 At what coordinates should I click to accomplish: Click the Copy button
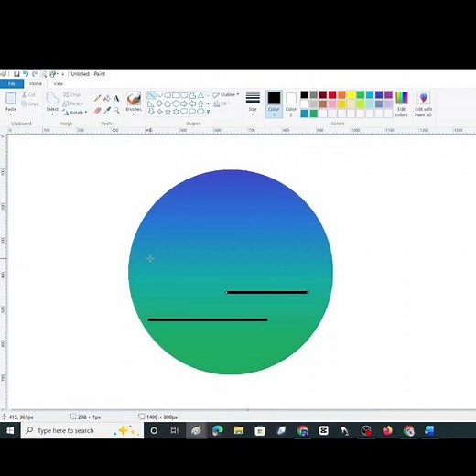tap(30, 103)
